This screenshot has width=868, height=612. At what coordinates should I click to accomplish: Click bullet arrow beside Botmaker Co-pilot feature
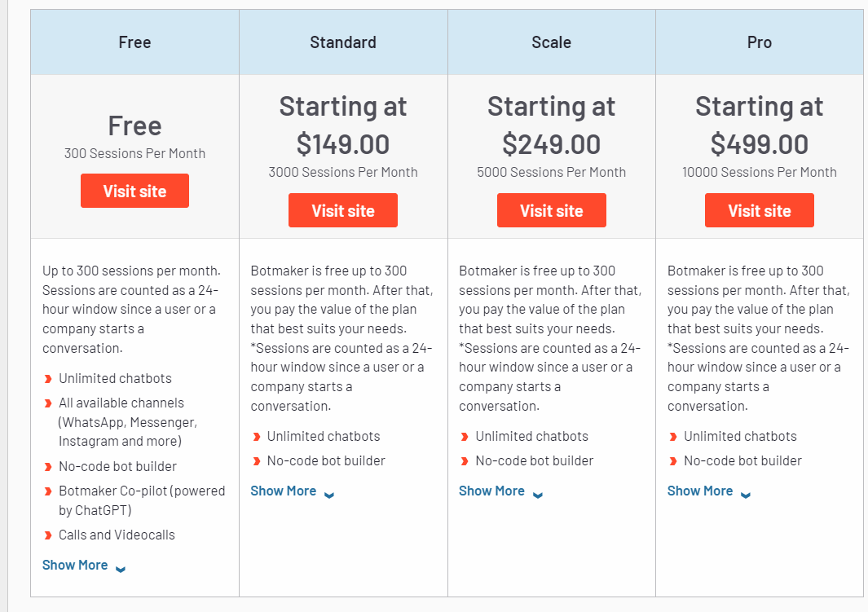pyautogui.click(x=48, y=491)
